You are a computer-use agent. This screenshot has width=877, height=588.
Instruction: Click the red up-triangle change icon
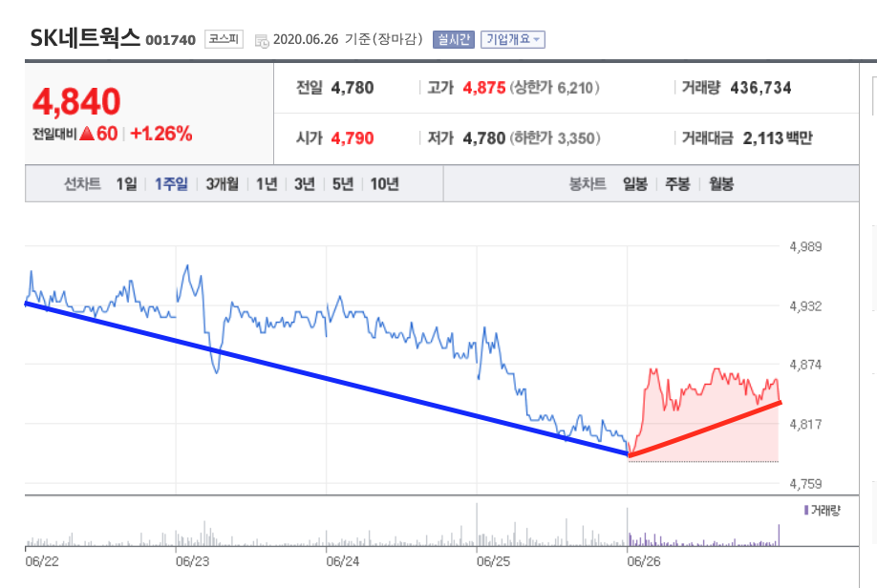click(x=87, y=133)
